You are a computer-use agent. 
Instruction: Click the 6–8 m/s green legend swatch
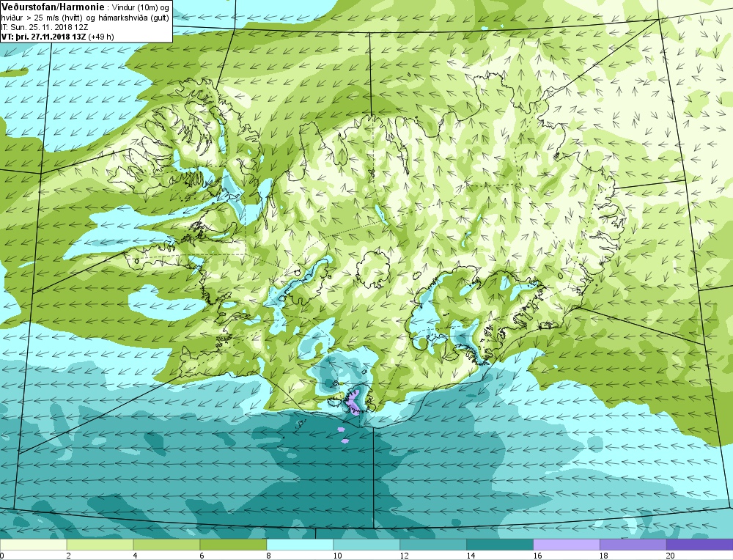[x=233, y=545]
